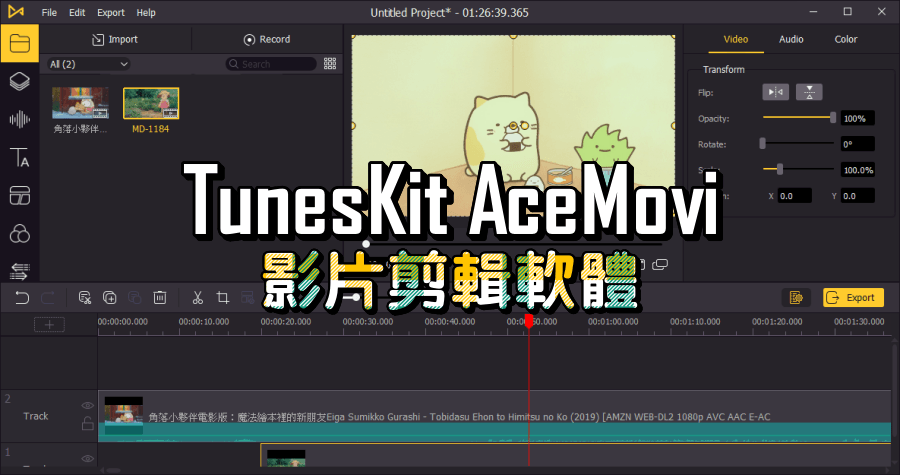
Task: Open the Overlays layers panel
Action: [20, 81]
